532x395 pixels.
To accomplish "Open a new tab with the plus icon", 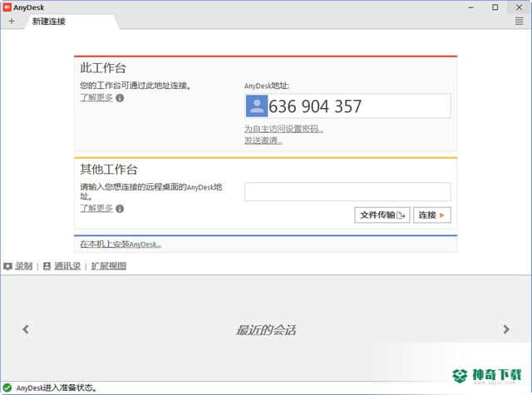I will 12,21.
